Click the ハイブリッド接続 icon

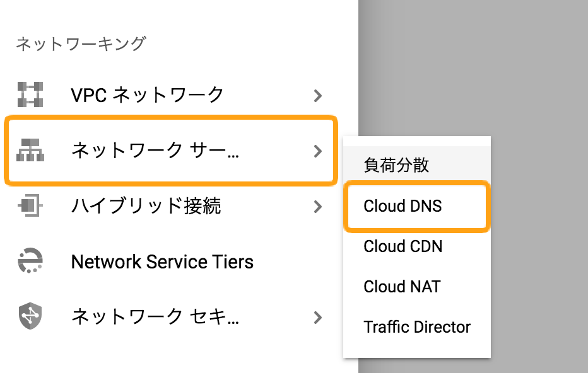(x=30, y=205)
